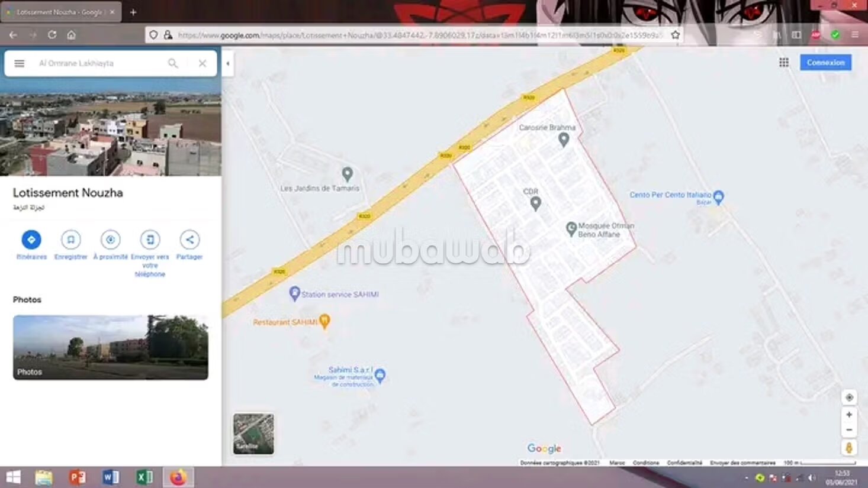Viewport: 868px width, 488px height.
Task: Go back with browser back arrow
Action: [13, 35]
